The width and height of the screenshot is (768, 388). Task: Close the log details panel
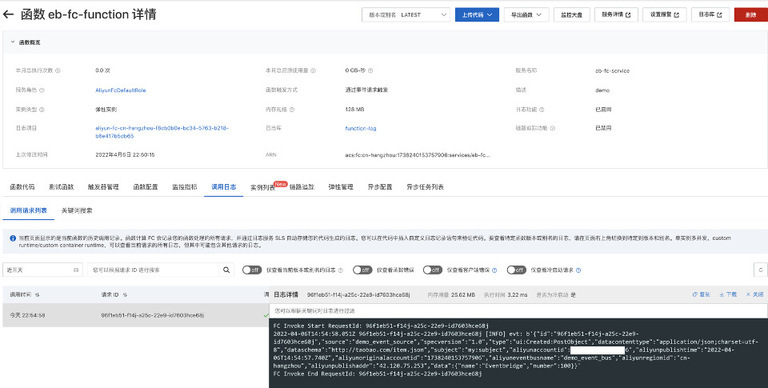click(x=755, y=294)
